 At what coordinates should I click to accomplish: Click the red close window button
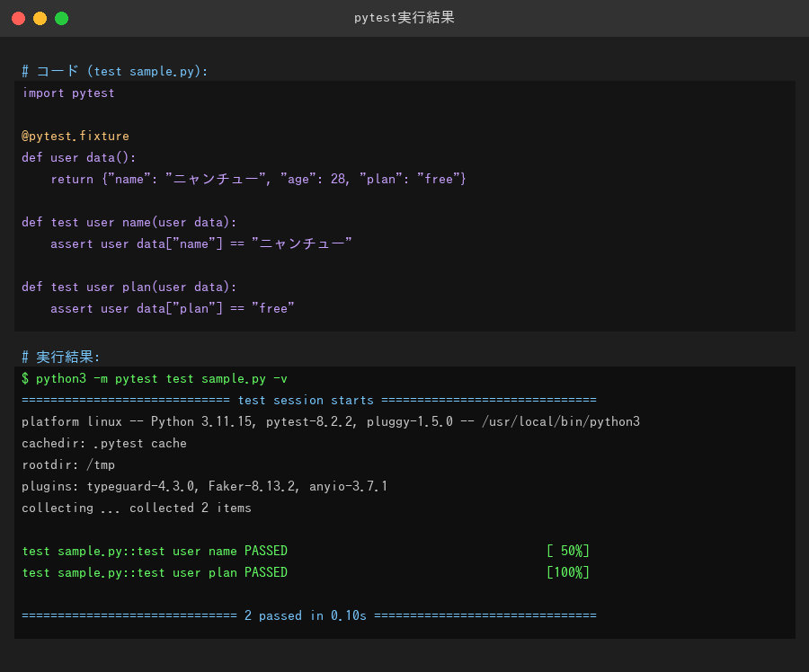pyautogui.click(x=19, y=19)
